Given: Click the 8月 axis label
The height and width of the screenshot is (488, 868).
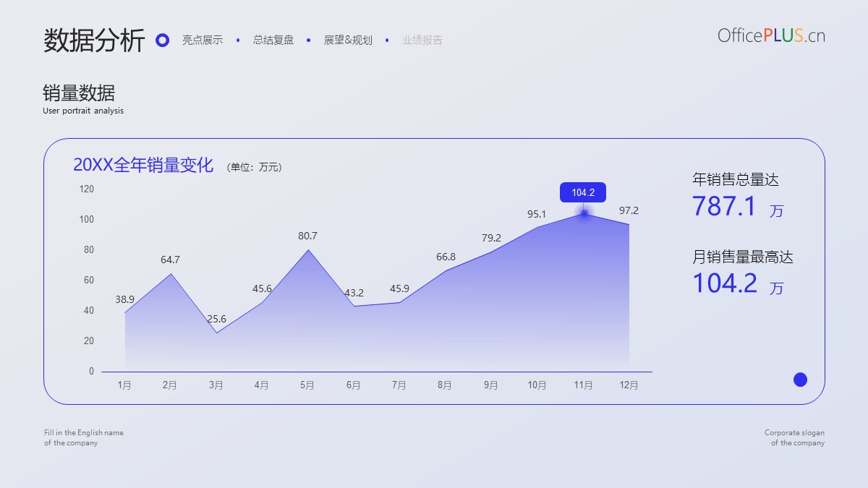Looking at the screenshot, I should point(446,385).
